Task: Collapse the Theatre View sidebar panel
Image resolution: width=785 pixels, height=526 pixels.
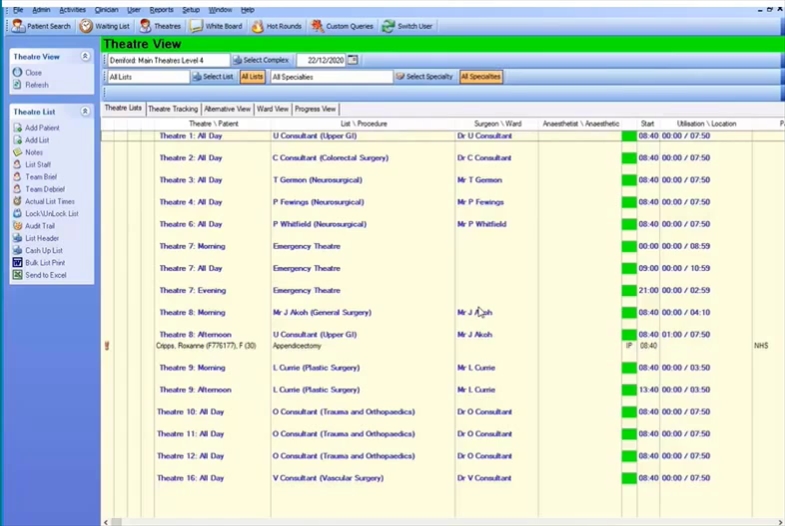Action: click(85, 57)
